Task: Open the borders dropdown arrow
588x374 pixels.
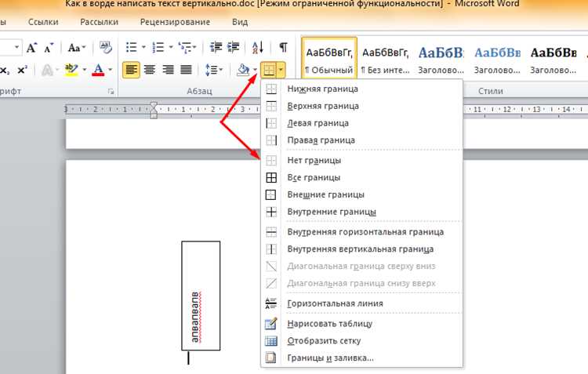Action: [x=281, y=70]
